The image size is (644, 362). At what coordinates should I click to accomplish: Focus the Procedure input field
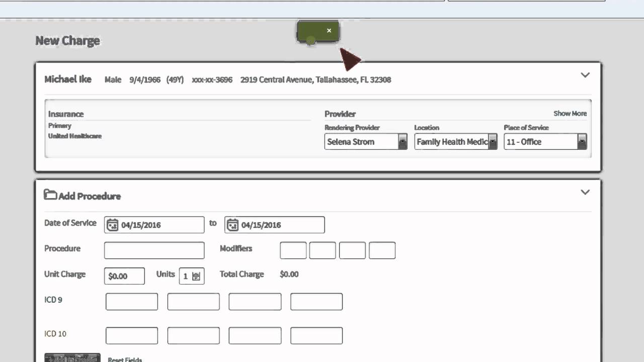(154, 250)
